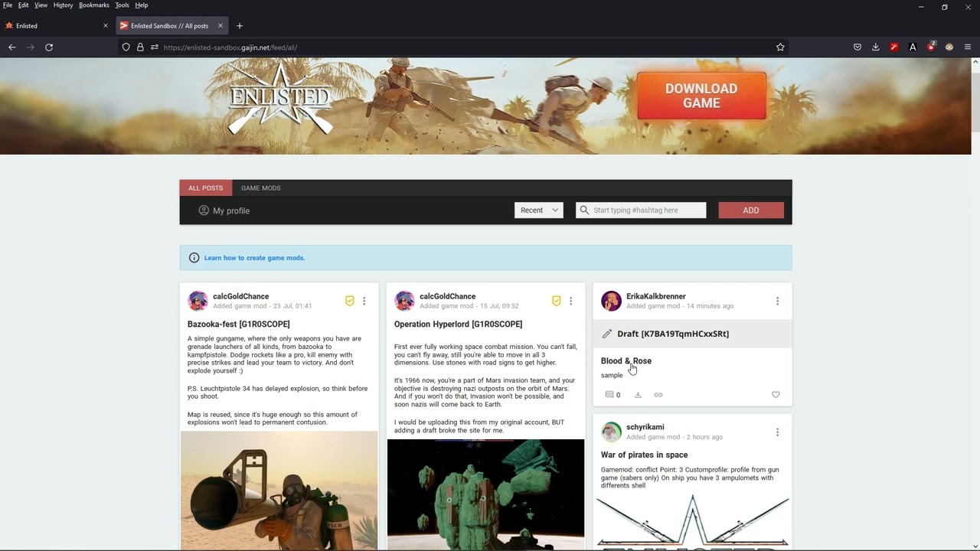The height and width of the screenshot is (551, 980).
Task: Click the verified badge on Bazooka-fest post
Action: pyautogui.click(x=350, y=302)
